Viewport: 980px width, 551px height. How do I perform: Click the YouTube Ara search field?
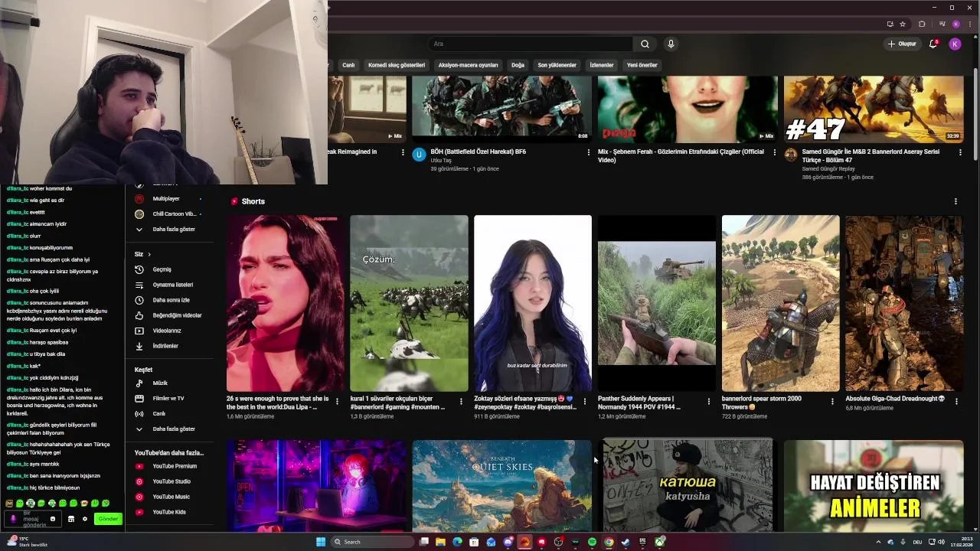[x=532, y=44]
